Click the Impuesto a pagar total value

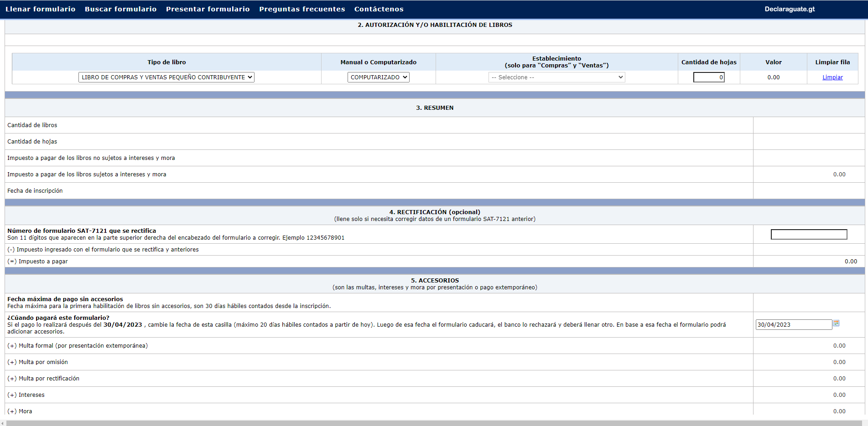(x=851, y=262)
